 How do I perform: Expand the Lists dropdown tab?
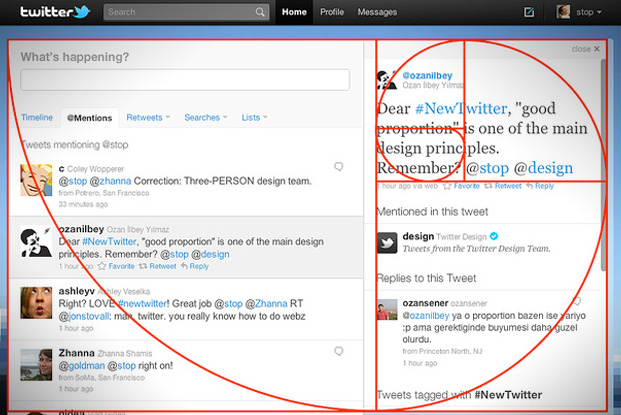coord(255,118)
